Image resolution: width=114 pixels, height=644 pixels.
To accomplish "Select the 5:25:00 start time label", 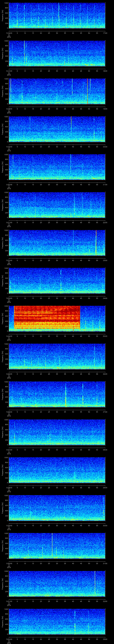I will click(9, 374).
